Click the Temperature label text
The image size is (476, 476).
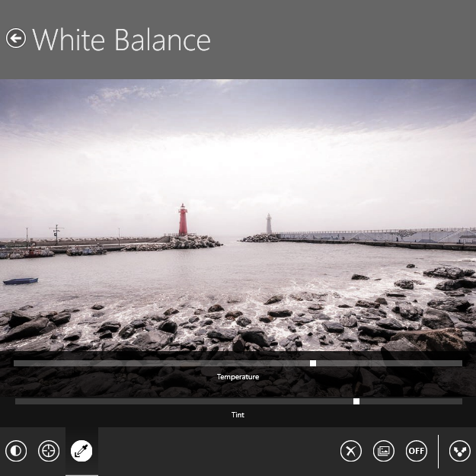tap(238, 377)
